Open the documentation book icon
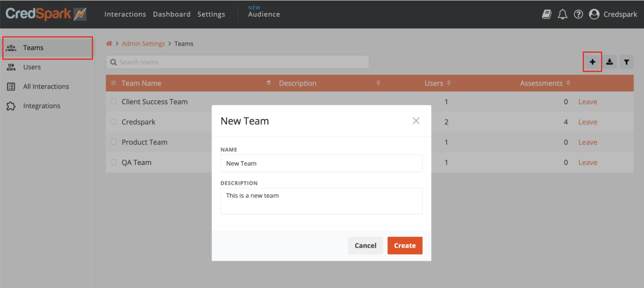This screenshot has width=644, height=288. (x=546, y=14)
